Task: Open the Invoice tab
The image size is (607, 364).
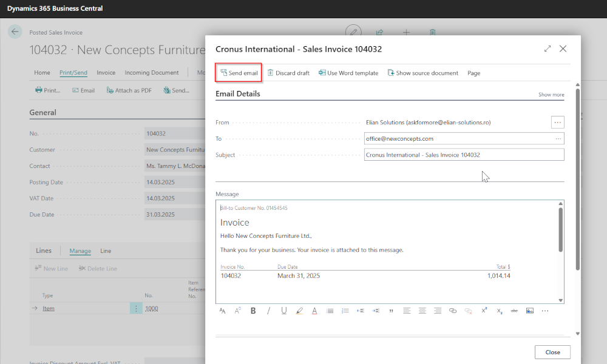Action: [x=106, y=72]
